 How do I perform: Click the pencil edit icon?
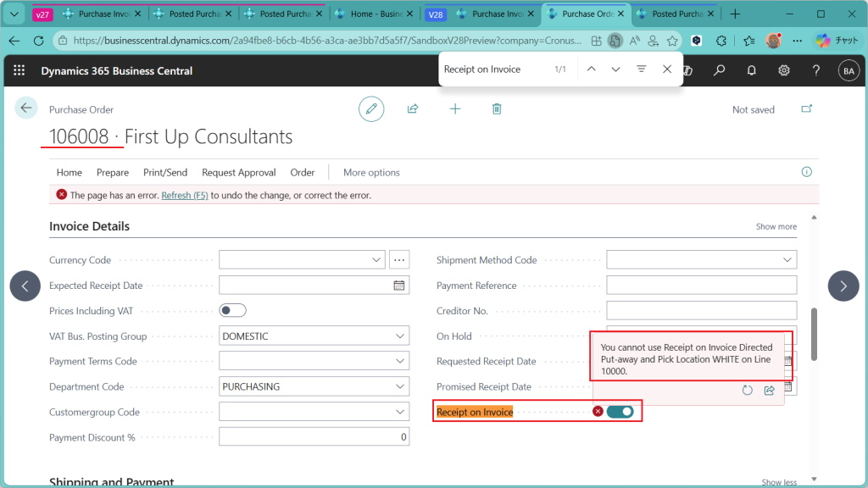pos(370,108)
